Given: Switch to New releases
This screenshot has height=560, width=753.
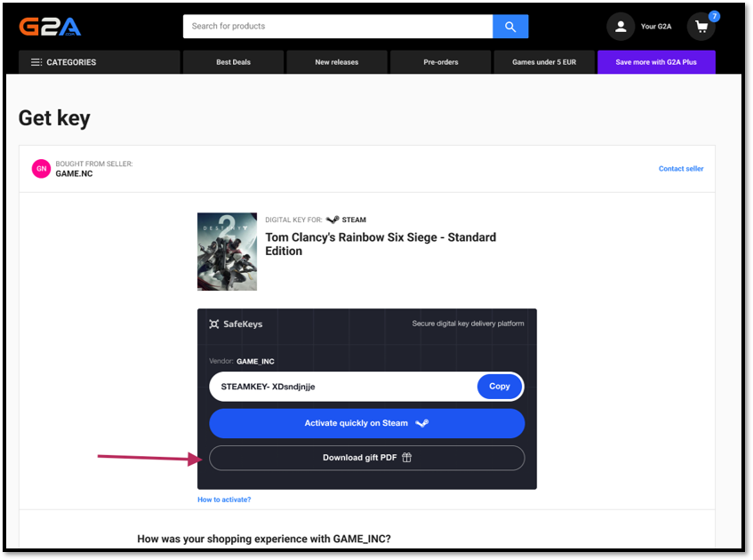Looking at the screenshot, I should (336, 61).
